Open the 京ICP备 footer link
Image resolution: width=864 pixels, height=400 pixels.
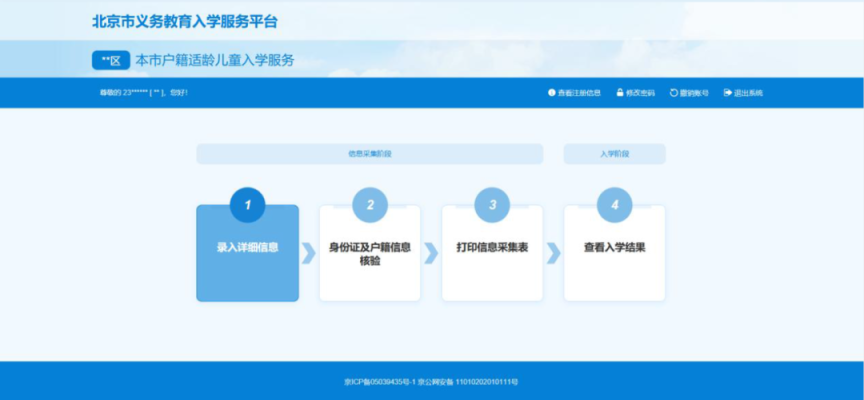tap(383, 382)
